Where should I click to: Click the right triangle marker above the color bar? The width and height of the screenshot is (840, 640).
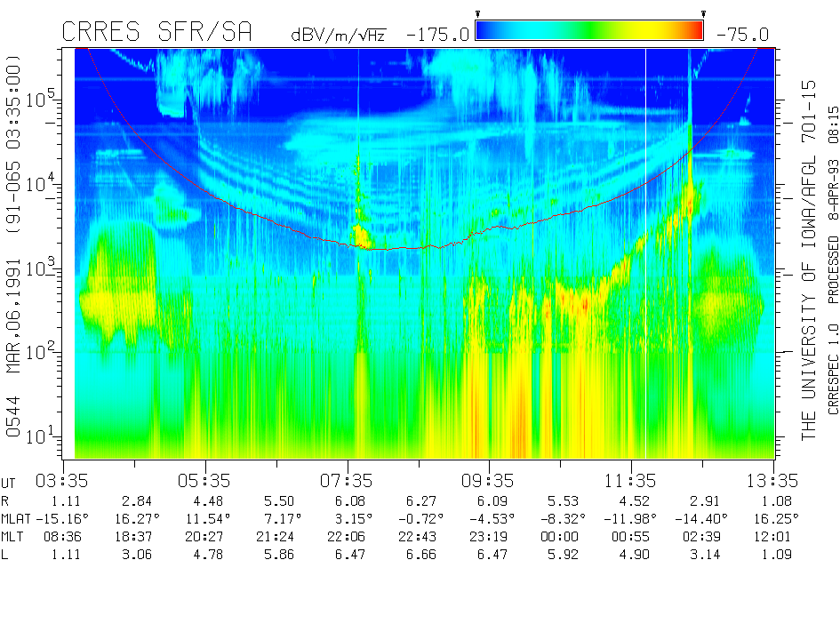point(703,13)
